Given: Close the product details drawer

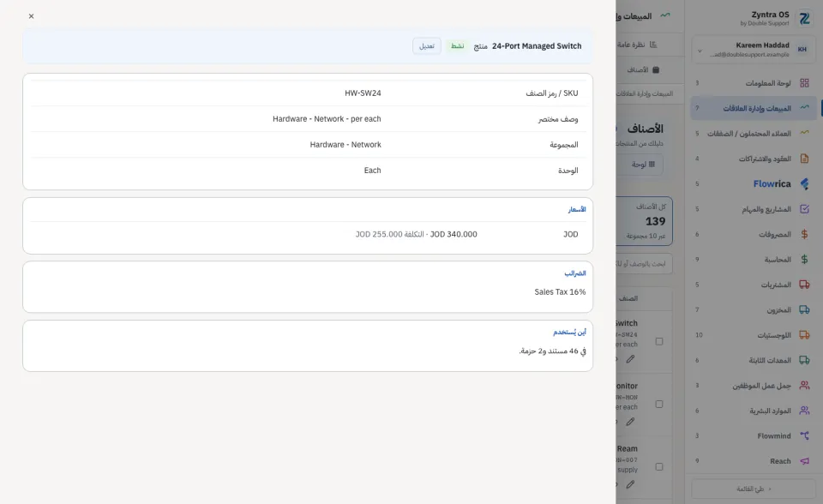Looking at the screenshot, I should tap(32, 16).
